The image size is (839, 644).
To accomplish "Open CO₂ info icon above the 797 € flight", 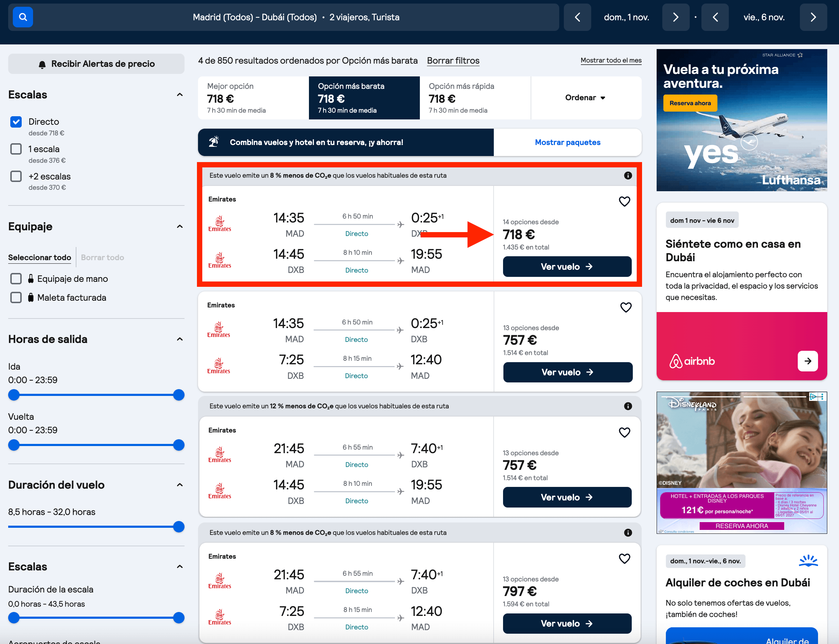I will pos(628,532).
